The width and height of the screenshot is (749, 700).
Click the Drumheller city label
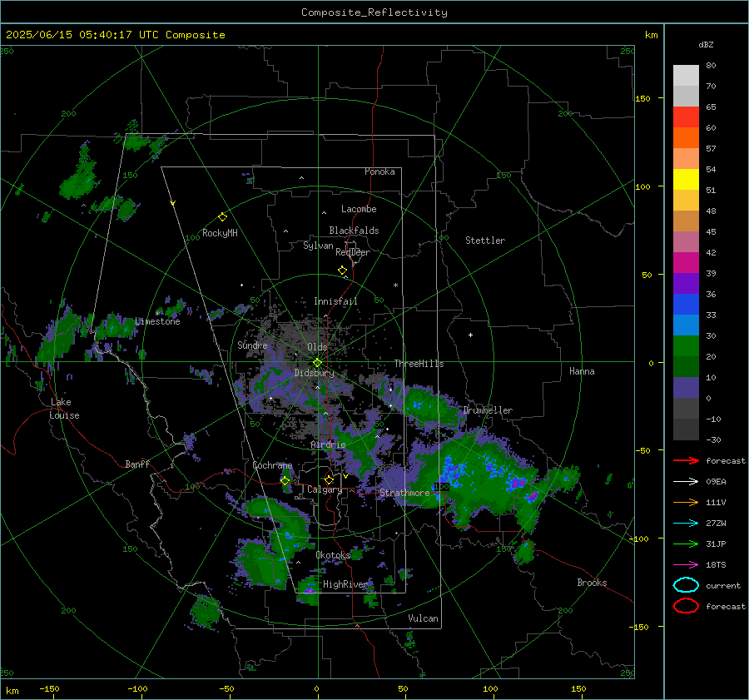coord(488,410)
